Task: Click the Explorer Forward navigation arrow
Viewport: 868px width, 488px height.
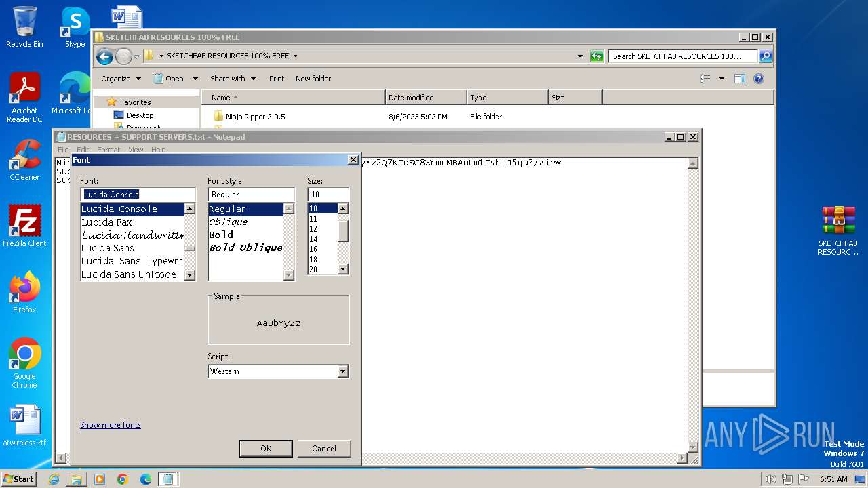Action: [x=123, y=56]
